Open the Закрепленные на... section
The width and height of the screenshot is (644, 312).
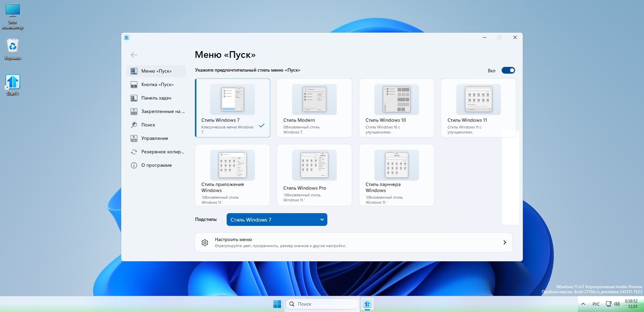(156, 111)
